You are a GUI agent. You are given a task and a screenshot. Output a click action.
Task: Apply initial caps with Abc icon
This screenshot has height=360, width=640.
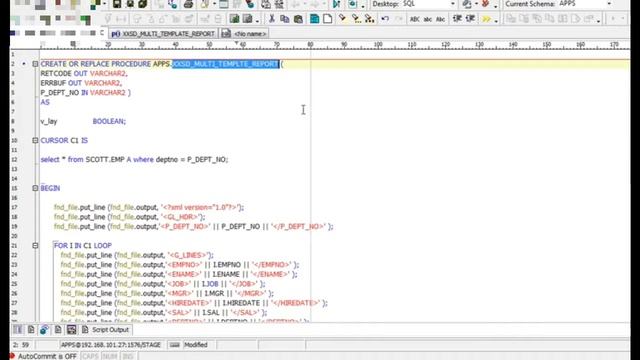point(440,19)
